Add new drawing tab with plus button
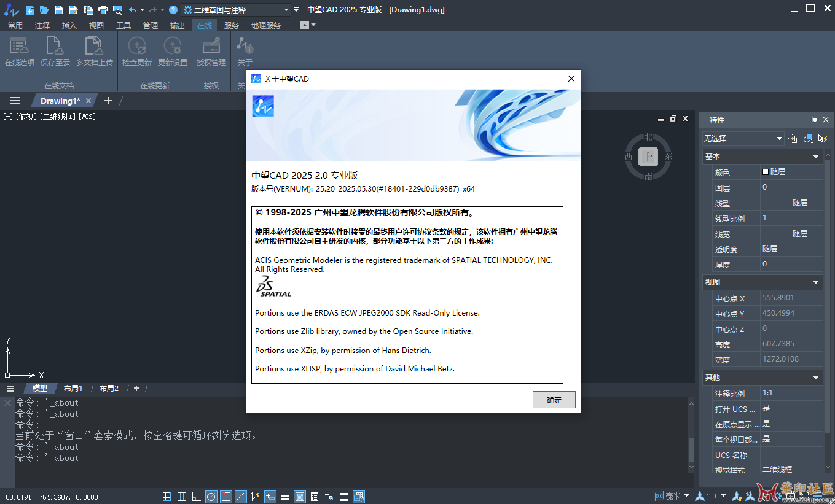This screenshot has width=835, height=504. click(x=108, y=101)
